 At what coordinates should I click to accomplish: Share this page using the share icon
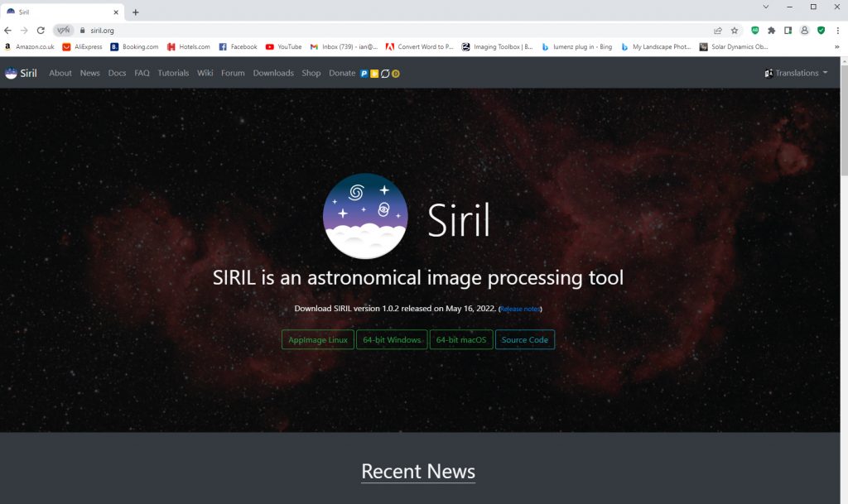tap(718, 31)
